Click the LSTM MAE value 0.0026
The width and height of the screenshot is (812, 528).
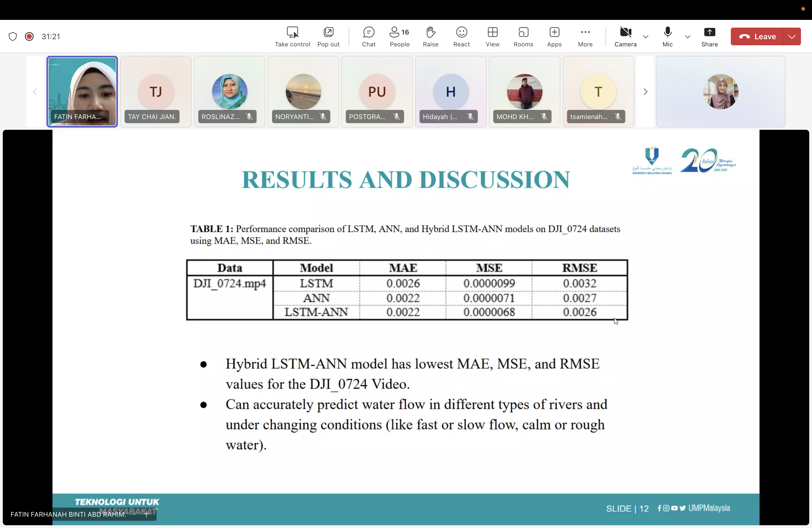click(403, 283)
